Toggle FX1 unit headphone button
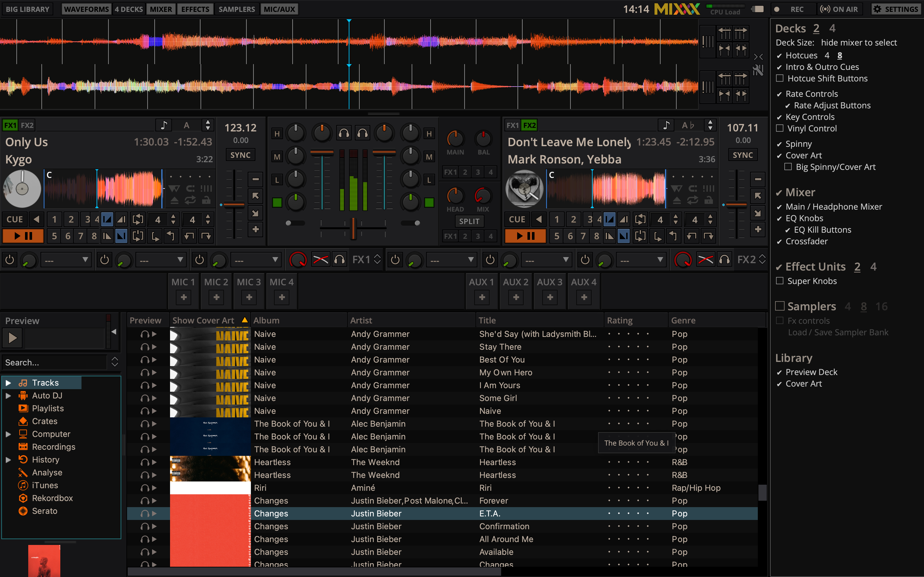This screenshot has height=577, width=924. [339, 260]
